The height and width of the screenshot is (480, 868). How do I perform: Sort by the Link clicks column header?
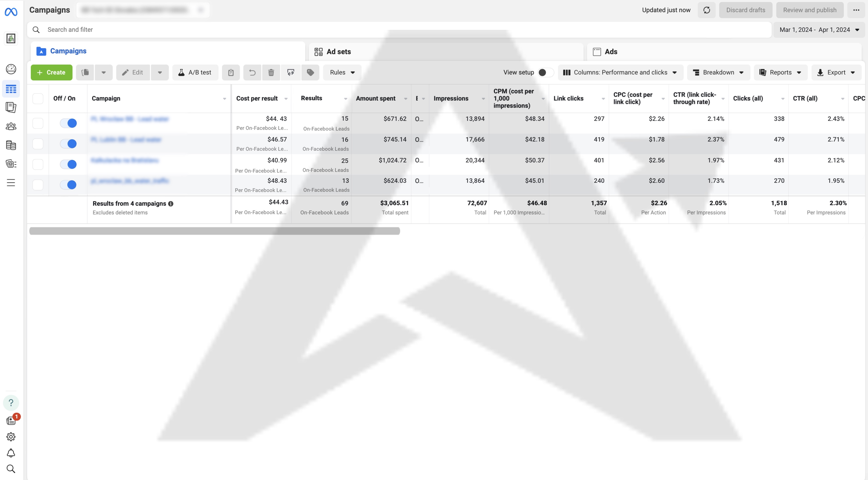pos(569,98)
